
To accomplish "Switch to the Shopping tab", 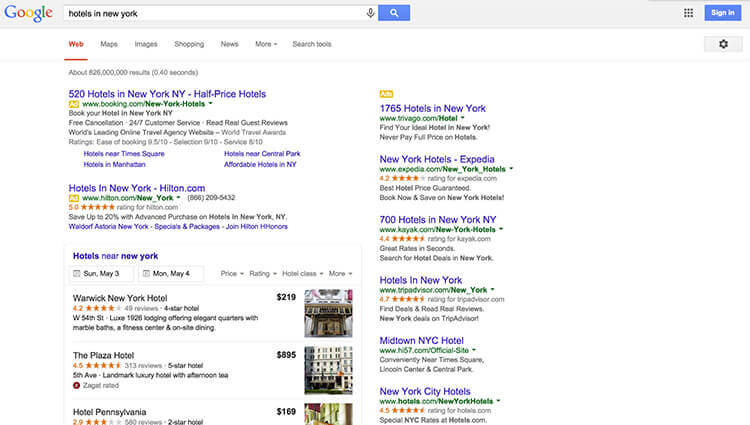I will pos(189,44).
